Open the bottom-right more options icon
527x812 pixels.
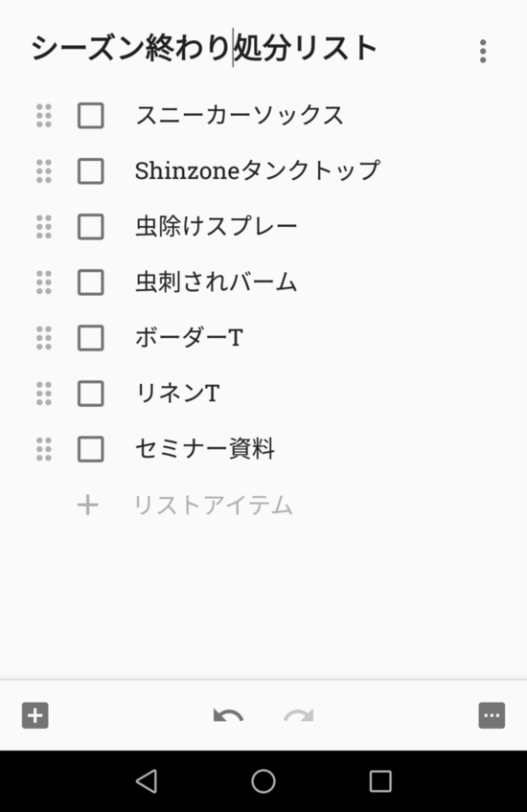492,715
